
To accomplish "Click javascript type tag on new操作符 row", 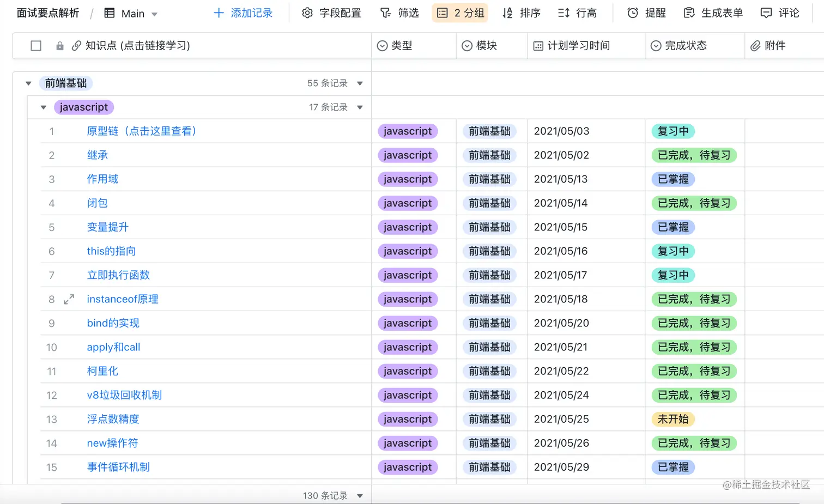I will point(408,443).
